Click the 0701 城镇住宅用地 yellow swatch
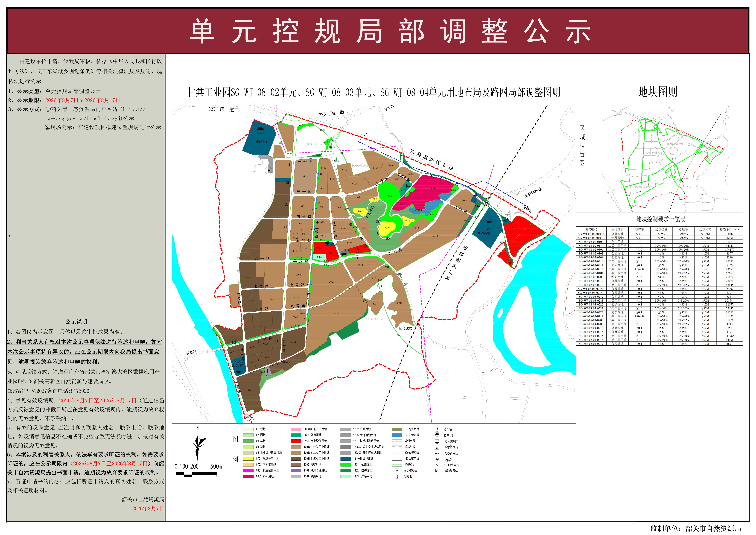The height and width of the screenshot is (535, 756). coord(248,459)
